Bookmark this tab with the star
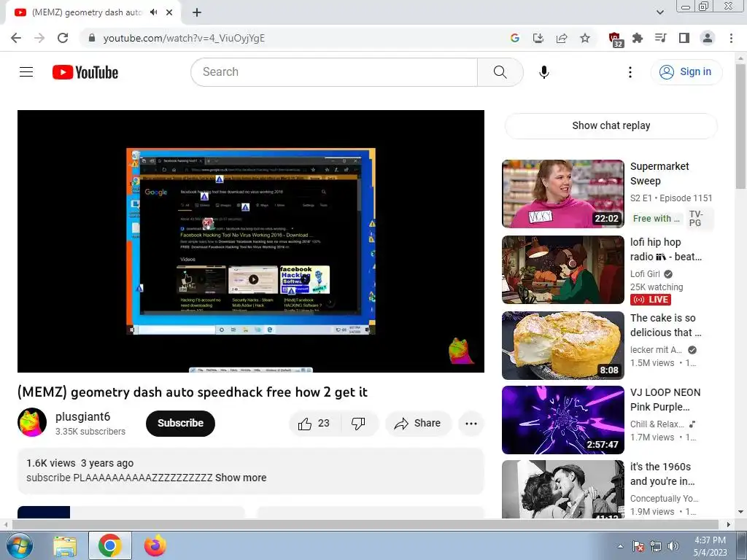The width and height of the screenshot is (747, 560). click(585, 38)
